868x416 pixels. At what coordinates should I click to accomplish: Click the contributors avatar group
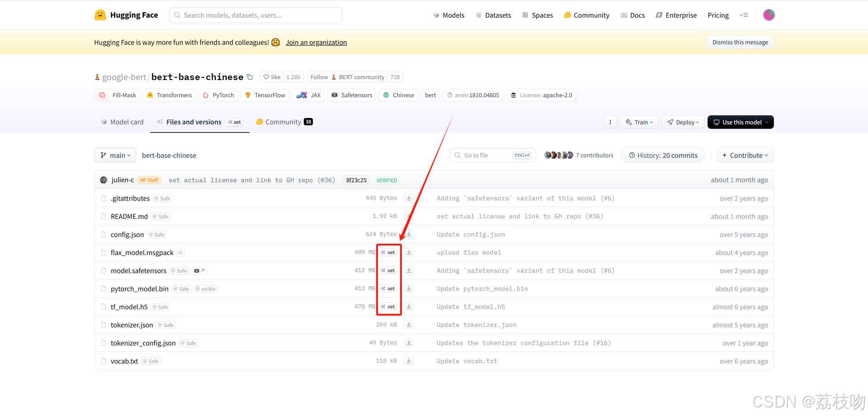click(559, 155)
